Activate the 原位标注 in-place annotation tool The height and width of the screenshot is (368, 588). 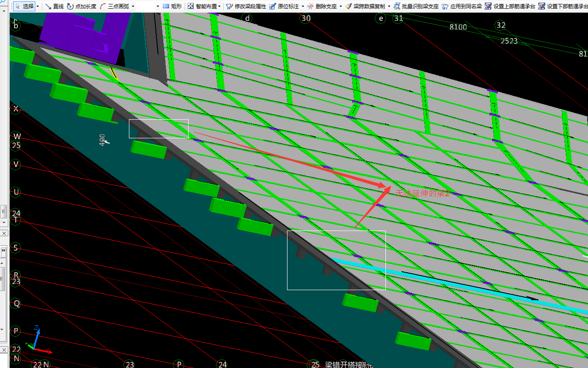click(x=284, y=7)
